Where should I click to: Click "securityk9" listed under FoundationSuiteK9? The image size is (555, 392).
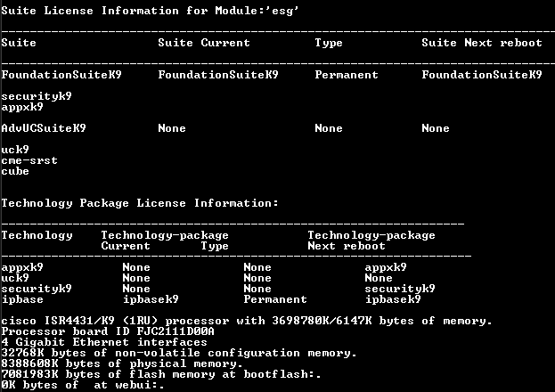(x=37, y=96)
